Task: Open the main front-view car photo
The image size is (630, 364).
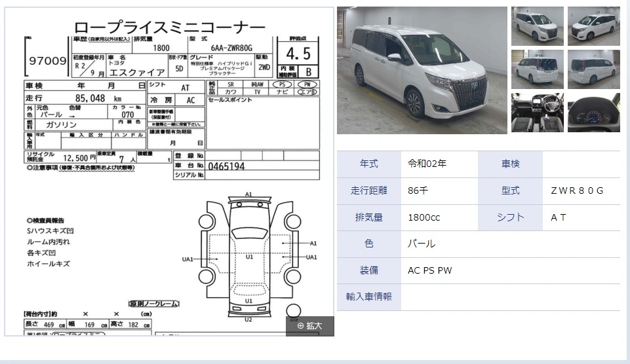Action: click(422, 70)
